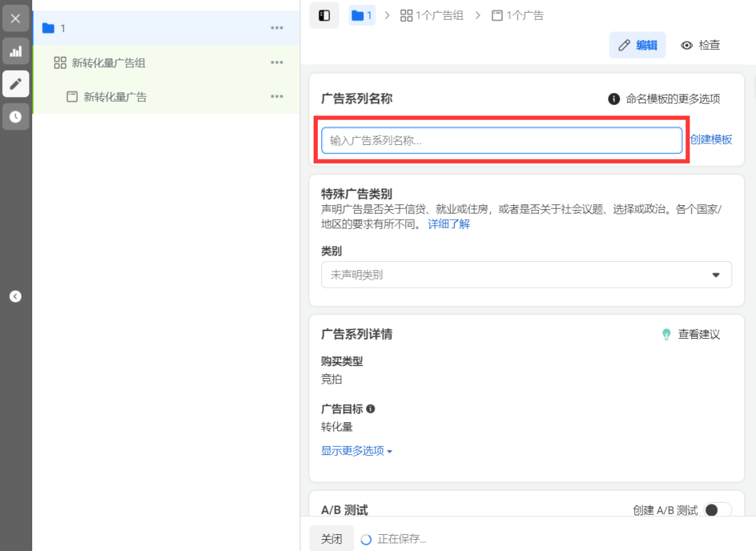Open the 1个广告组 grid icon in breadcrumb
This screenshot has height=551, width=756.
click(x=406, y=15)
